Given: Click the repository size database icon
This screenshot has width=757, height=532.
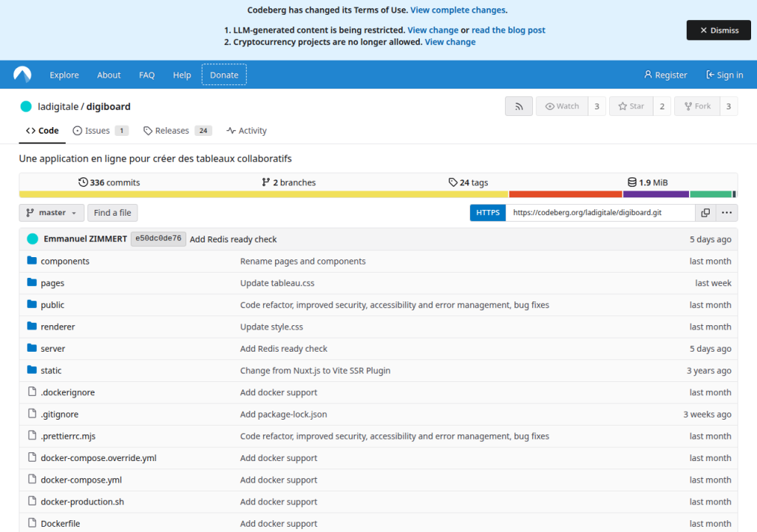Looking at the screenshot, I should 632,182.
